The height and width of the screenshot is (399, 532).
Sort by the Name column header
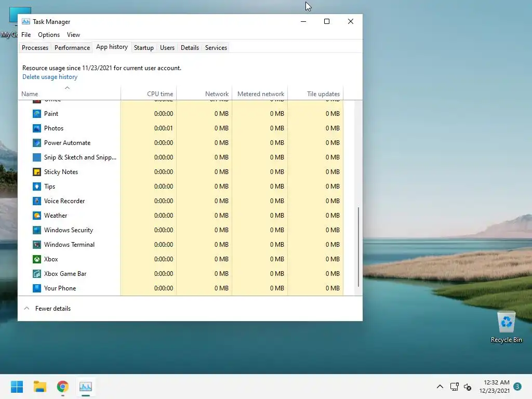pyautogui.click(x=69, y=94)
